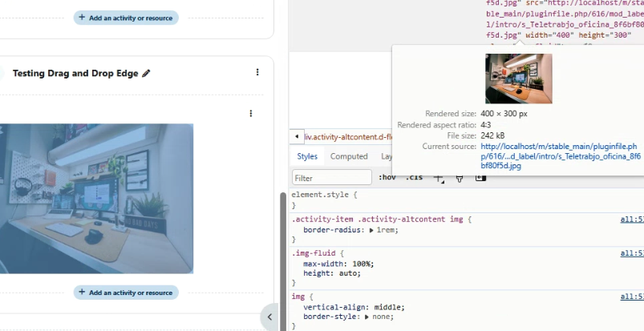Viewport: 644px width, 331px height.
Task: Edit the height: auto declaration
Action: click(x=332, y=273)
